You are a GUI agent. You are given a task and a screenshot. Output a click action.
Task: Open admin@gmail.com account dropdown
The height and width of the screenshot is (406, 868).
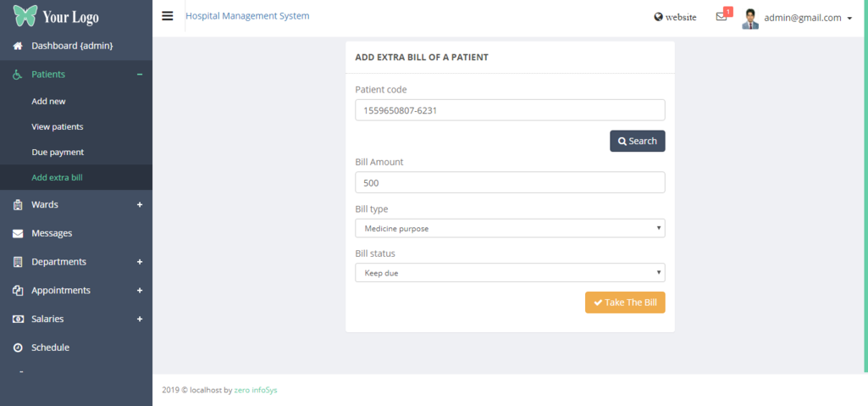coord(808,18)
